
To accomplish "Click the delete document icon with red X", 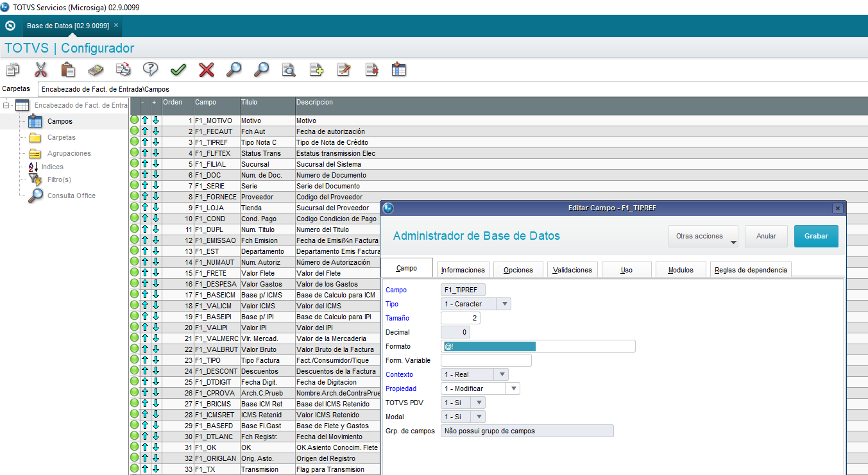I will tap(371, 69).
